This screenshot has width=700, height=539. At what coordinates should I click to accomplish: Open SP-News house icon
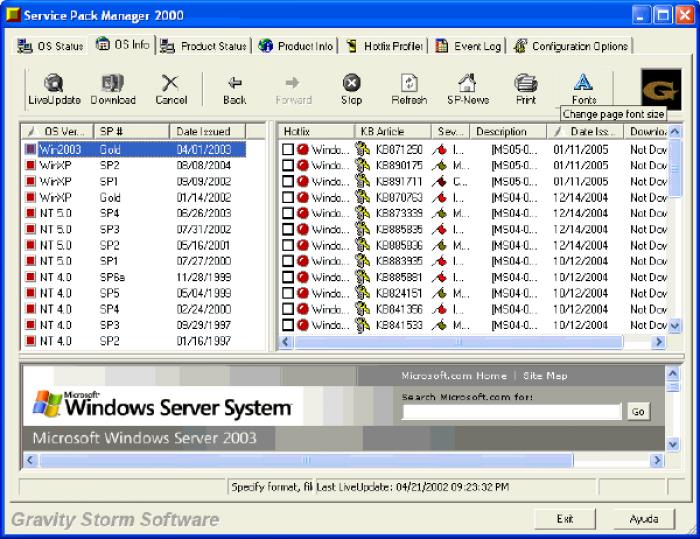coord(467,83)
